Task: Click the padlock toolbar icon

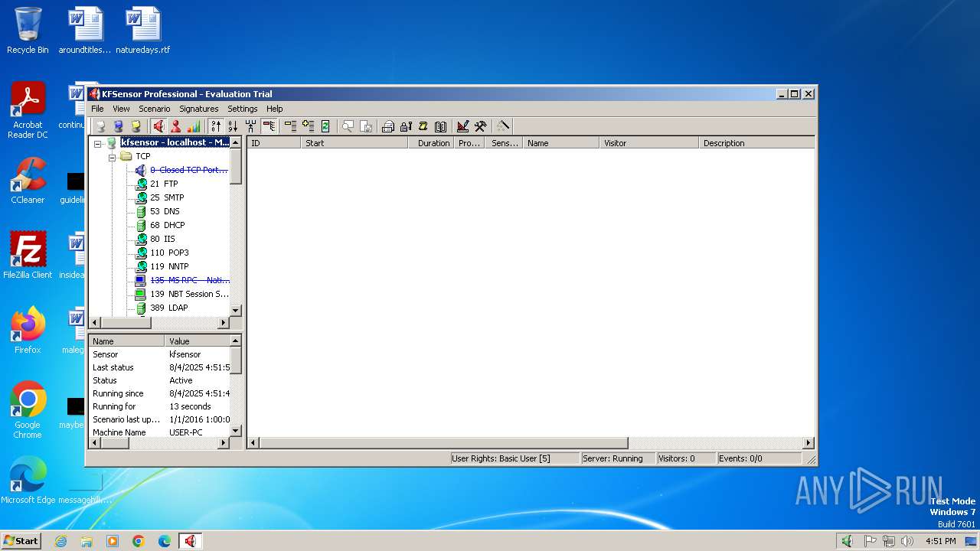Action: 406,126
